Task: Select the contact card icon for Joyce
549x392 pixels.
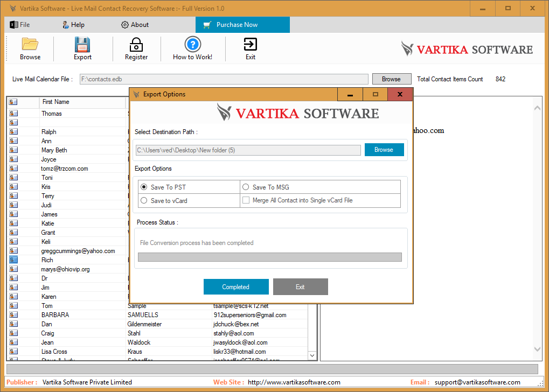Action: [x=13, y=159]
